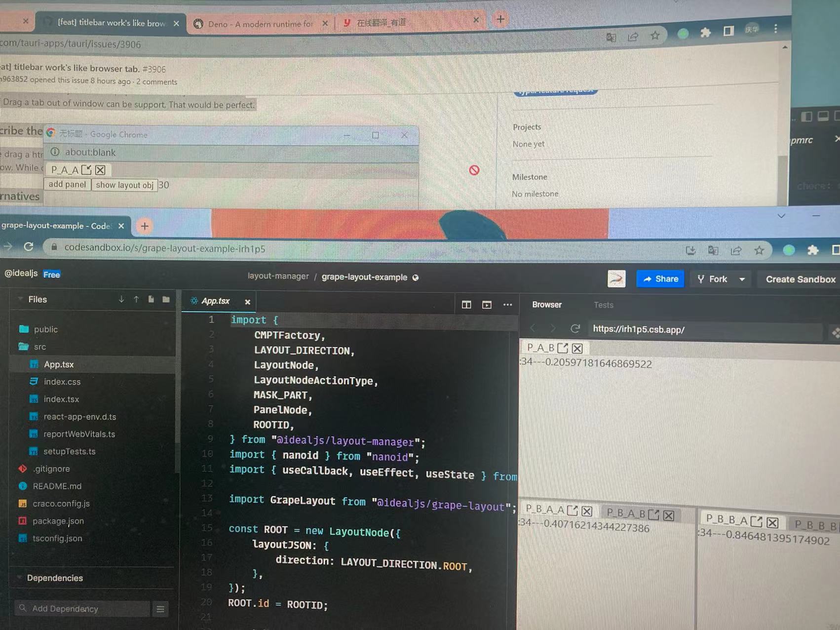
Task: Switch to the Tests tab
Action: click(603, 305)
